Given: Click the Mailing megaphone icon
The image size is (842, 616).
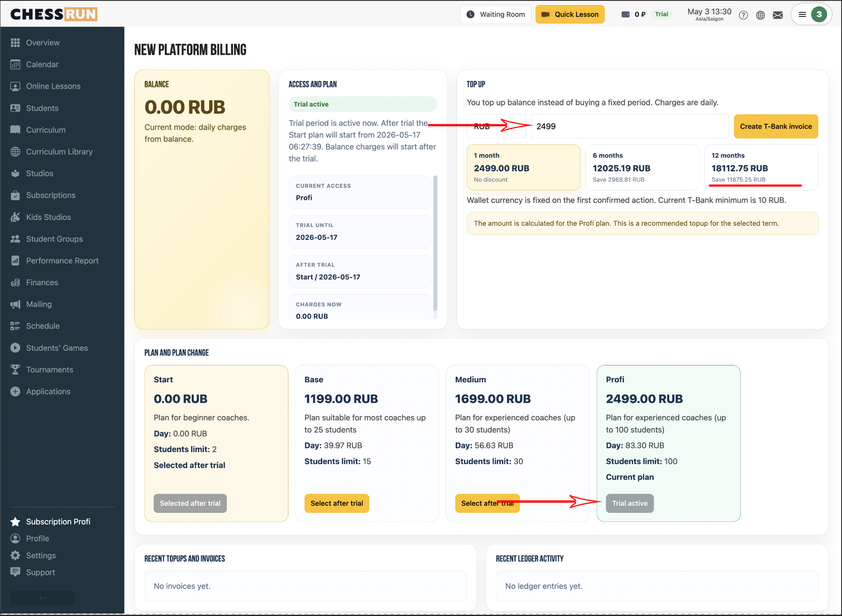Looking at the screenshot, I should click(15, 304).
